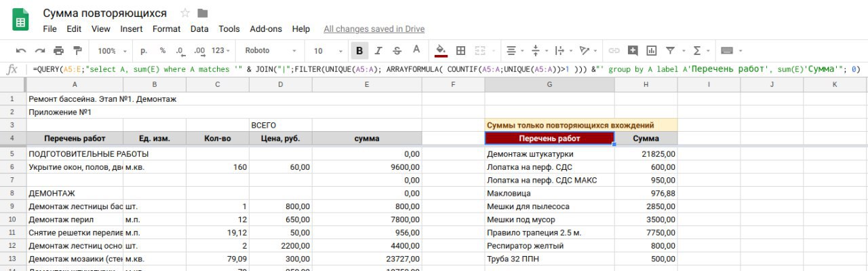Image resolution: width=868 pixels, height=271 pixels.
Task: Open the 123 number format dropdown
Action: tap(221, 50)
